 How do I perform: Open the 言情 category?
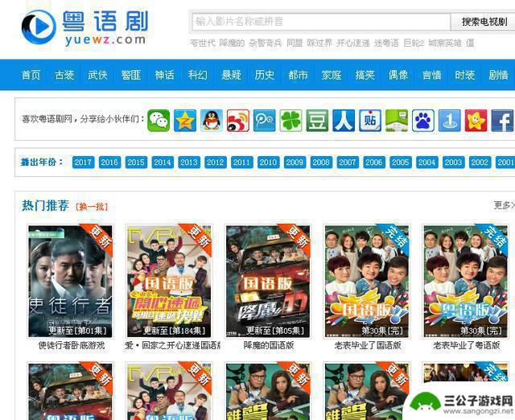pos(431,75)
